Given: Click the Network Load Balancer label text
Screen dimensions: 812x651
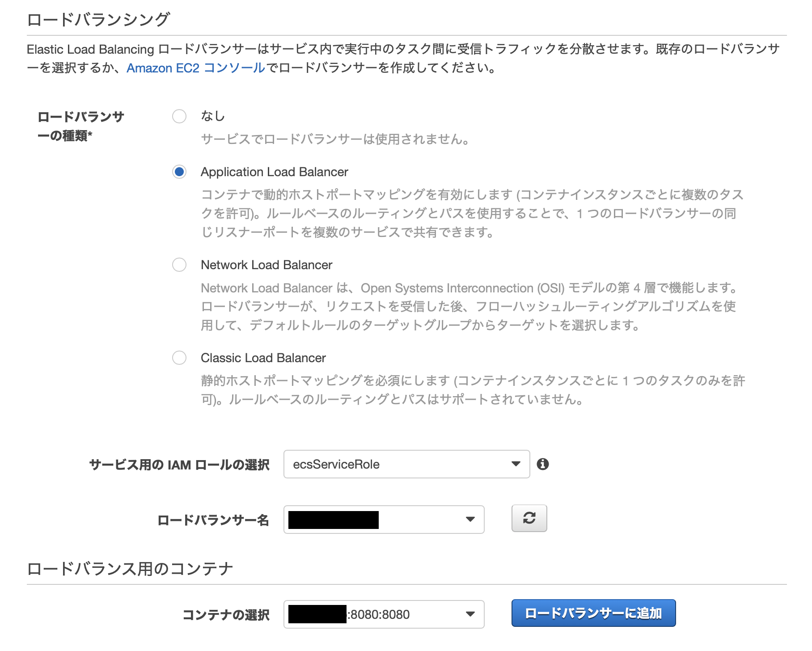Looking at the screenshot, I should click(x=266, y=265).
